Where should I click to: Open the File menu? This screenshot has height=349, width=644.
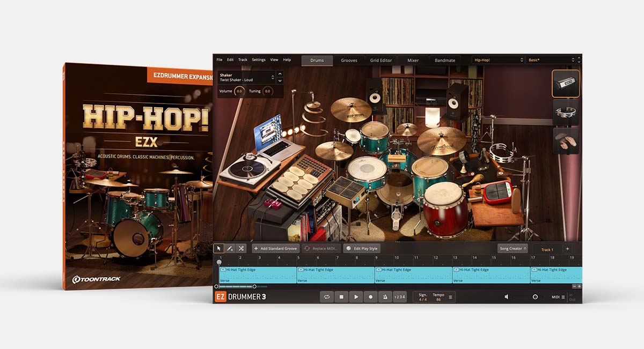(219, 60)
